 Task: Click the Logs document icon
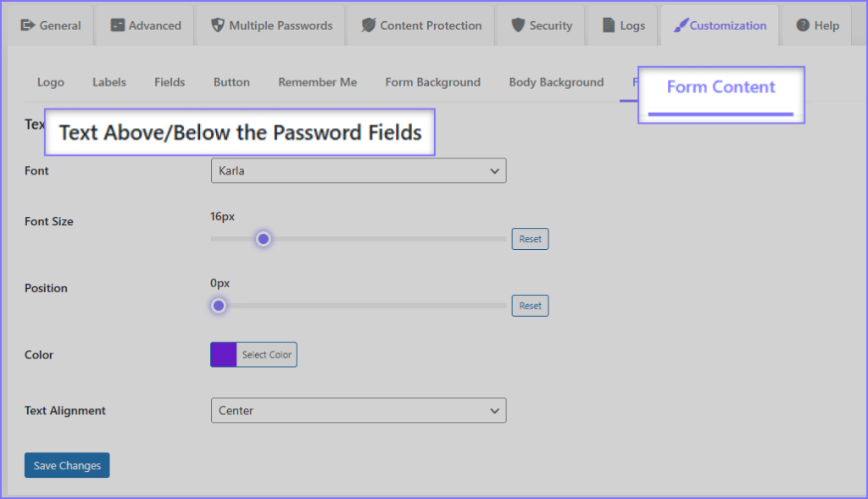[609, 25]
